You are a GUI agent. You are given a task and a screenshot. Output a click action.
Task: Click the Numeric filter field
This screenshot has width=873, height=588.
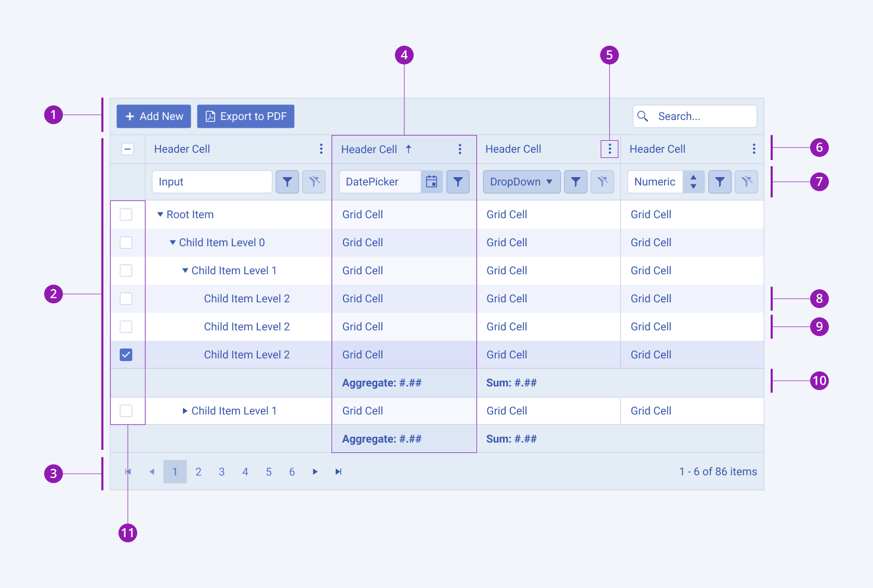coord(655,182)
